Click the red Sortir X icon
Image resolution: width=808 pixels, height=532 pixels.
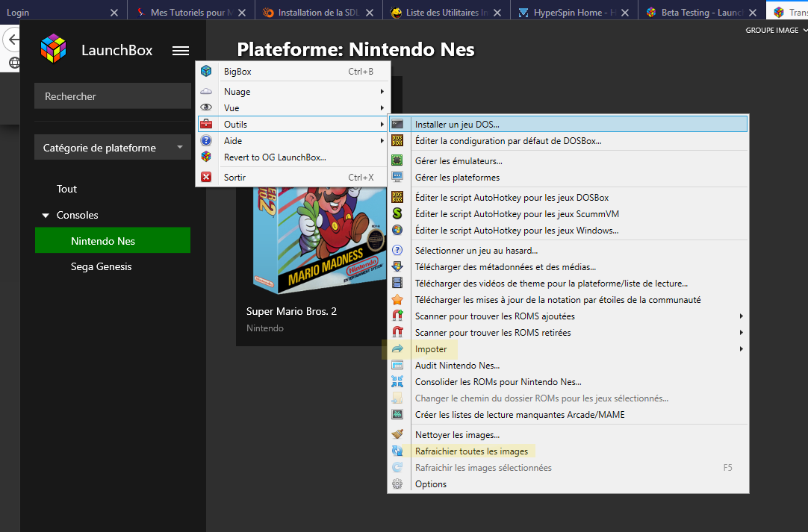[x=206, y=177]
